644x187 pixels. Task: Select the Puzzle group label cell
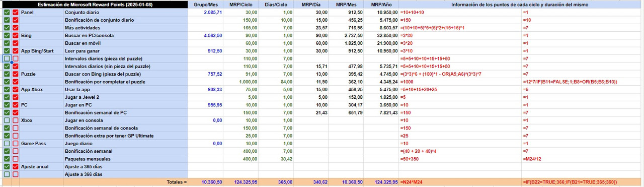pyautogui.click(x=42, y=74)
